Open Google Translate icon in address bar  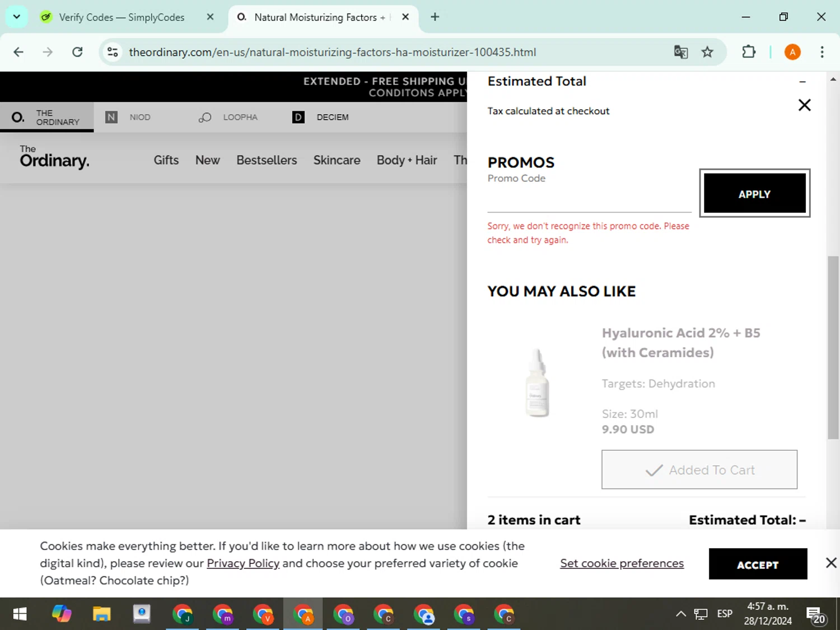681,52
